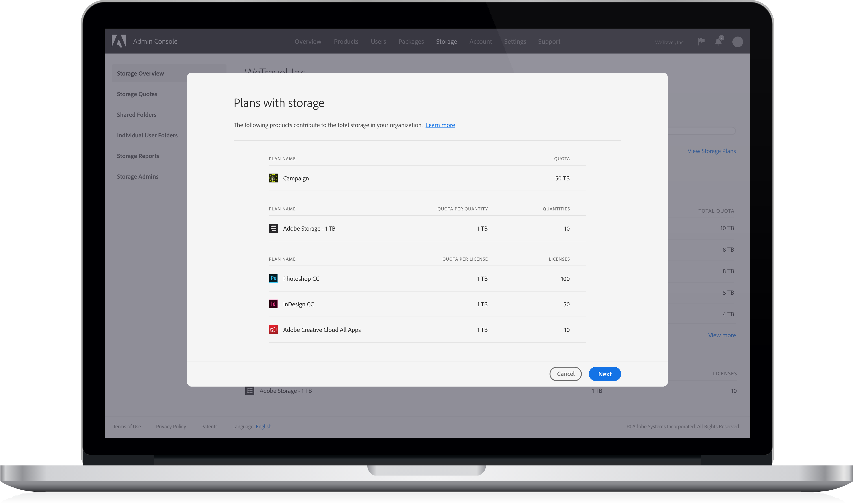
Task: Click View Storage Plans link
Action: [712, 151]
